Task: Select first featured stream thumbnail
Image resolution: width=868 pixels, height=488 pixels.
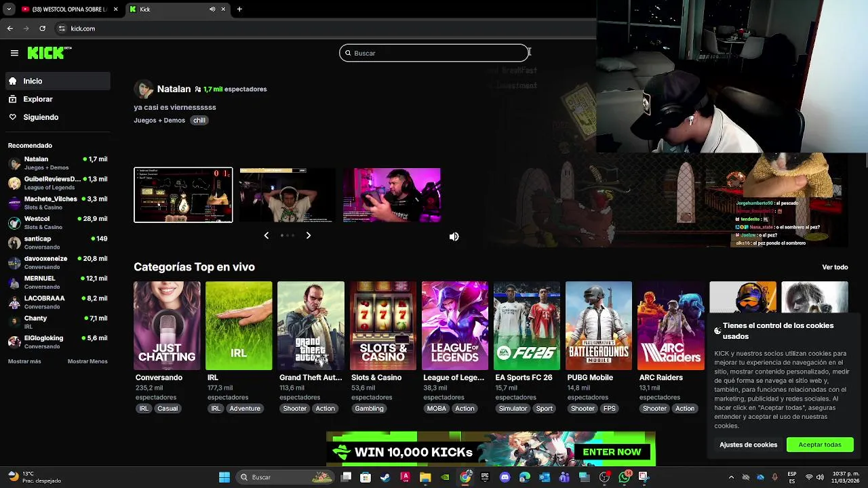Action: (x=183, y=195)
